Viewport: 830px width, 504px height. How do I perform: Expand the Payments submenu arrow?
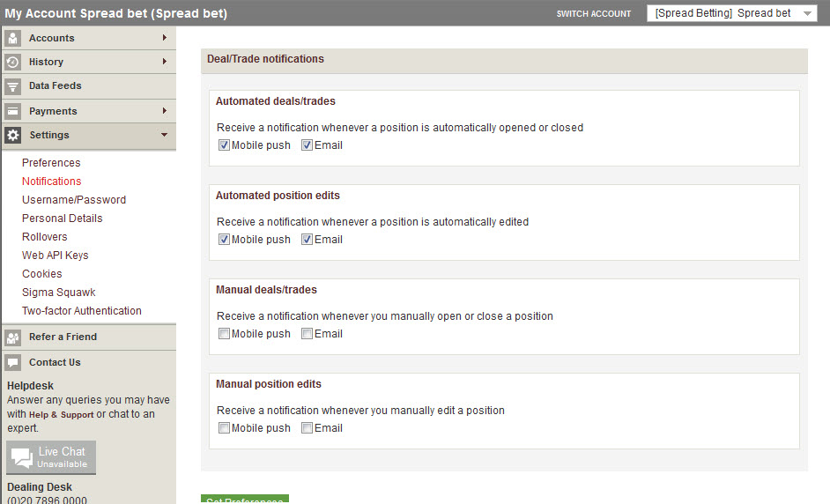164,111
